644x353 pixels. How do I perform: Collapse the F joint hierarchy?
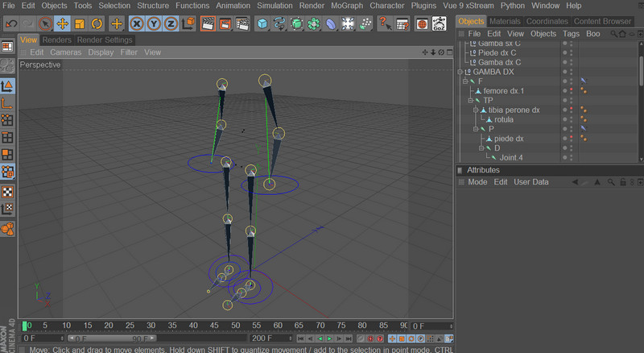click(x=464, y=81)
